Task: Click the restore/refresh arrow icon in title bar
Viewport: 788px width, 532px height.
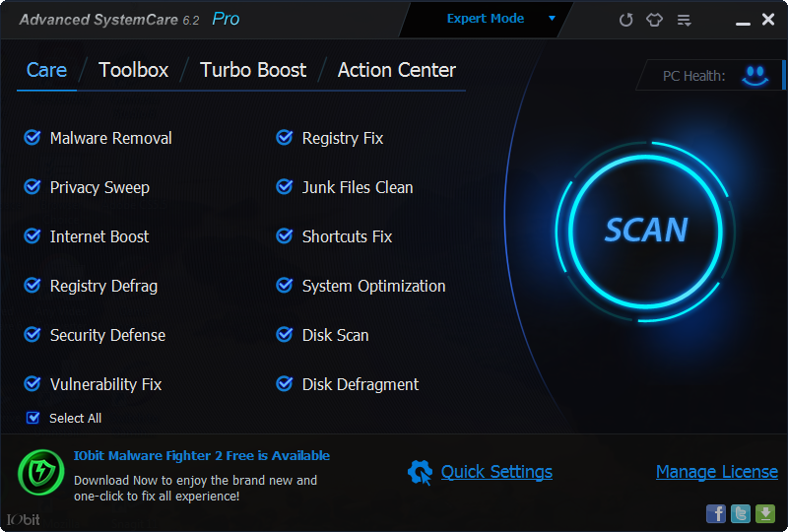Action: click(625, 20)
